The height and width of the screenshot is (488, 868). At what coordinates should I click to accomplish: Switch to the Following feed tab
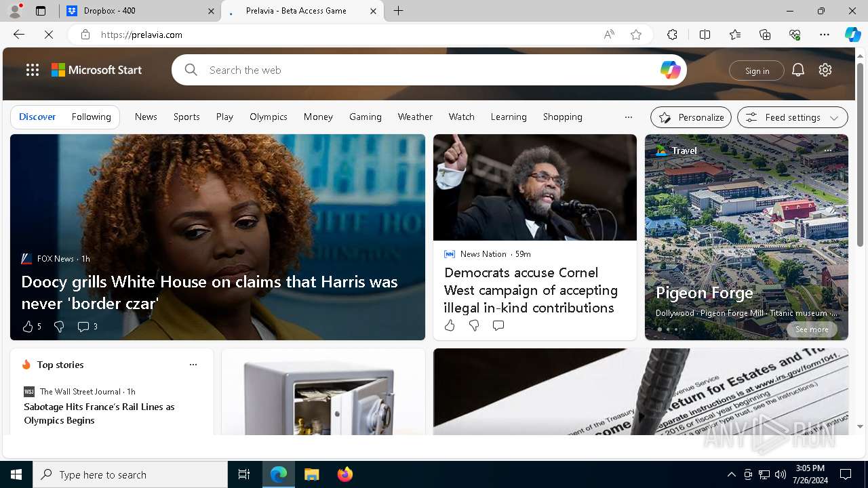click(x=91, y=117)
